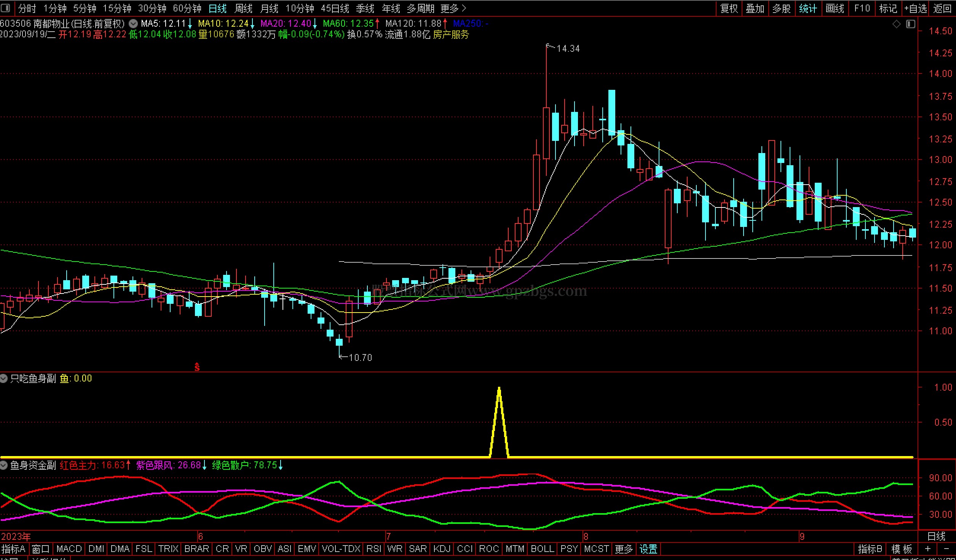Click the diamond icon above price axis
The width and height of the screenshot is (956, 560).
pos(897,24)
